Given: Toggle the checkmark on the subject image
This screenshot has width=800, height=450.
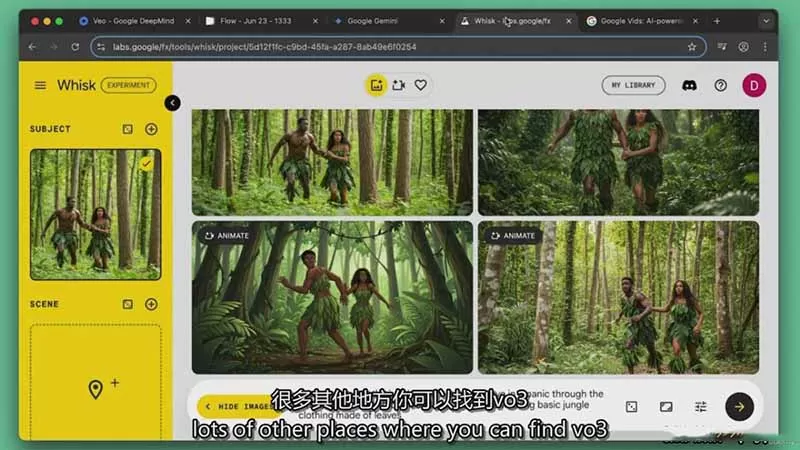Looking at the screenshot, I should (x=147, y=163).
